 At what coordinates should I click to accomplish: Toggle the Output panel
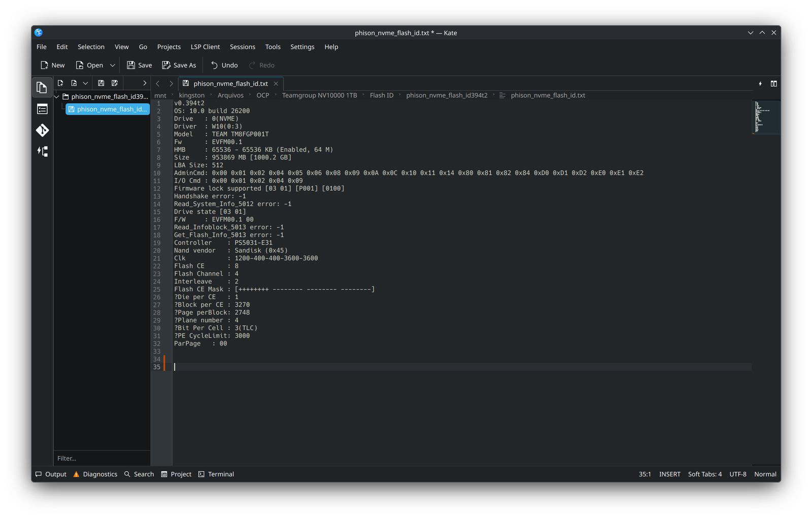(51, 474)
